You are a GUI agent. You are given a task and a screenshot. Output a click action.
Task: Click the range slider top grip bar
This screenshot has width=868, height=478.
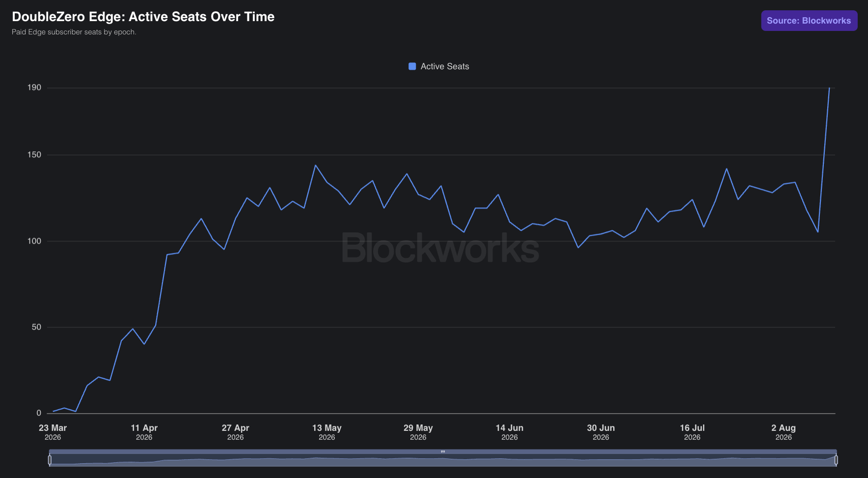pos(443,451)
